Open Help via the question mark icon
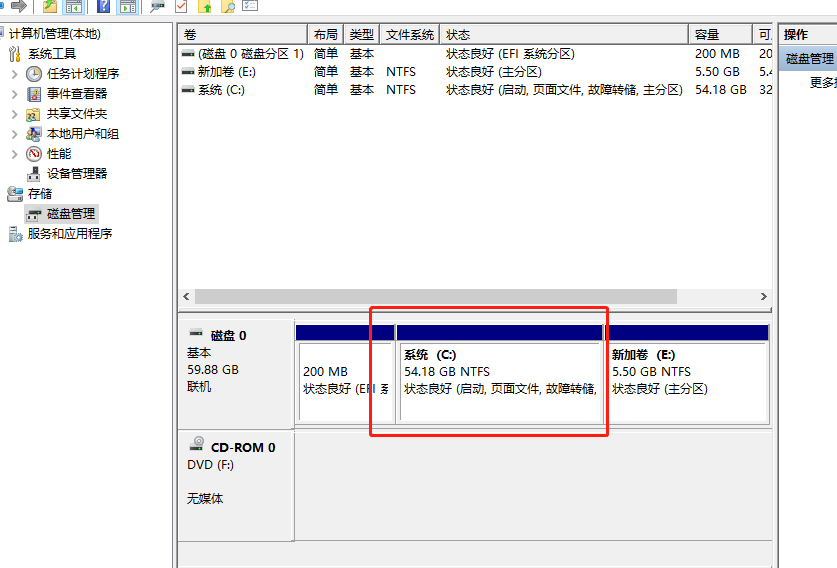Screen dimensions: 837x568 (103, 6)
